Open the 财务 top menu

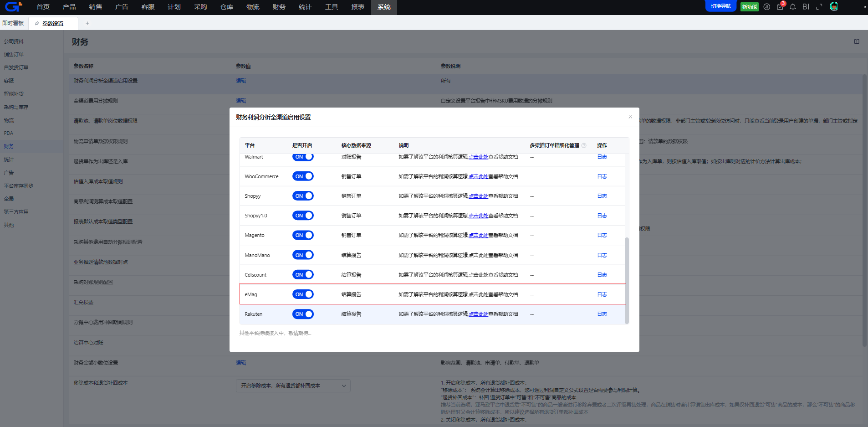click(279, 7)
